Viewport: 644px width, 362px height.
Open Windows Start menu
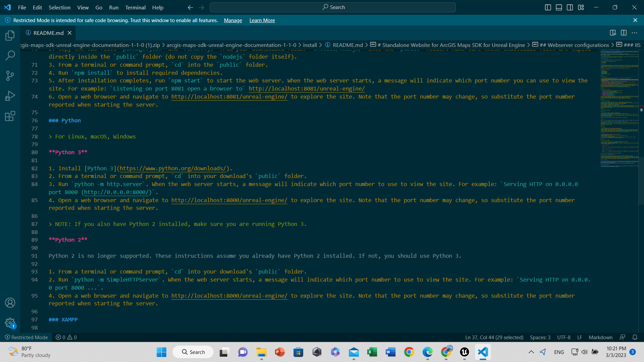click(161, 352)
